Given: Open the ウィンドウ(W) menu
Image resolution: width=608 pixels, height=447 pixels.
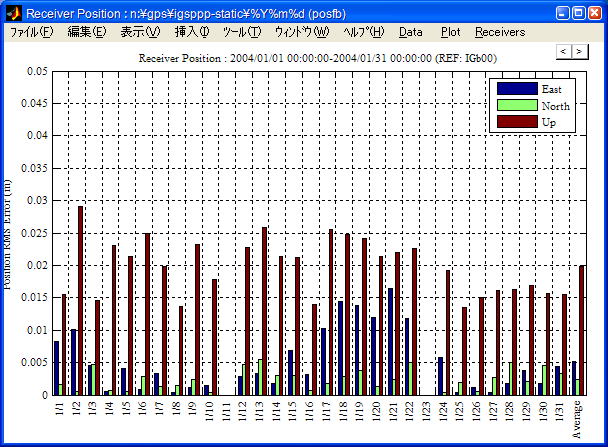Looking at the screenshot, I should click(x=301, y=32).
